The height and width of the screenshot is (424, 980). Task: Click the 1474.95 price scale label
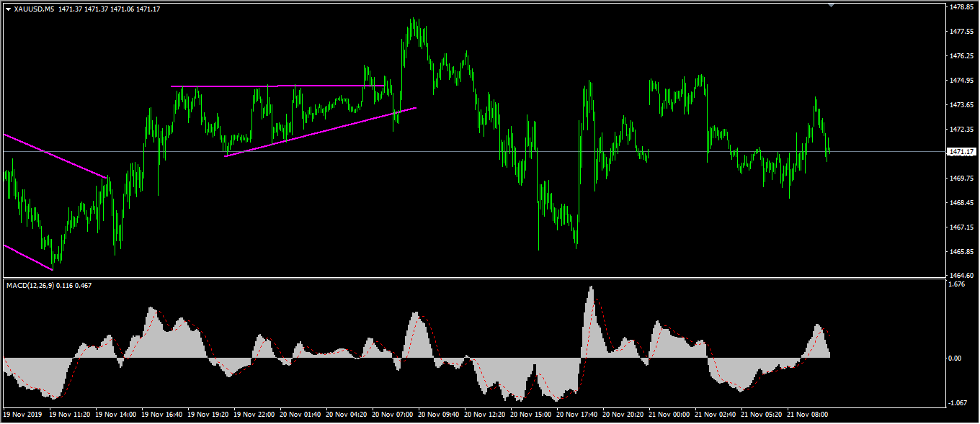coord(962,81)
